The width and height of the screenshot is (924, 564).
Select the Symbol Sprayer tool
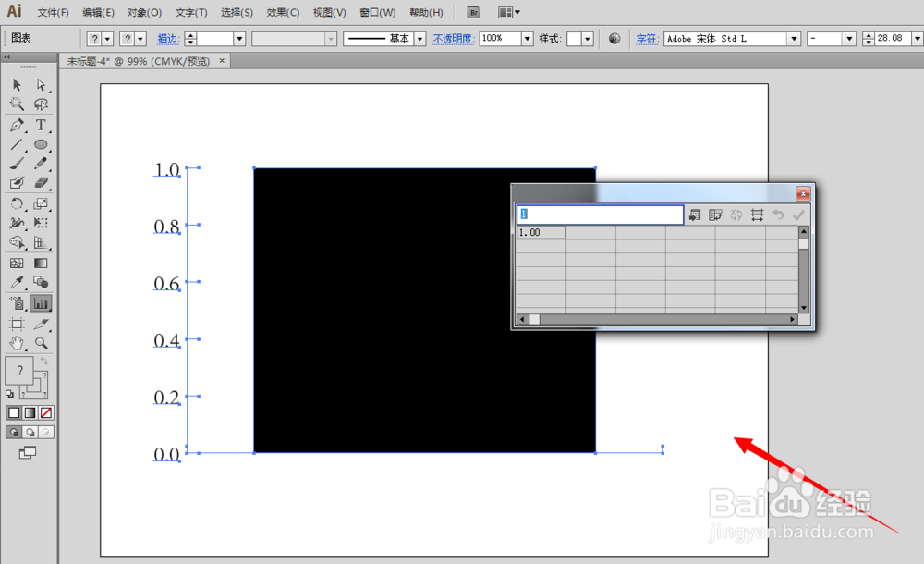(17, 303)
